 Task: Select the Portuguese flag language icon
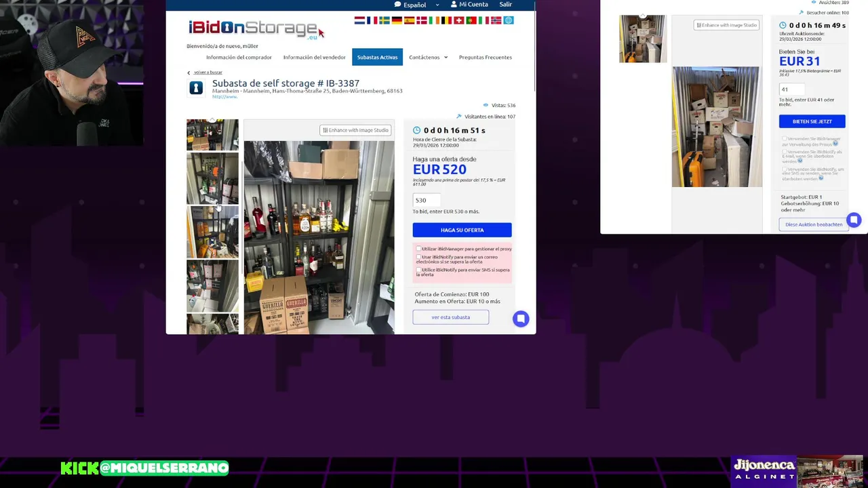click(471, 20)
